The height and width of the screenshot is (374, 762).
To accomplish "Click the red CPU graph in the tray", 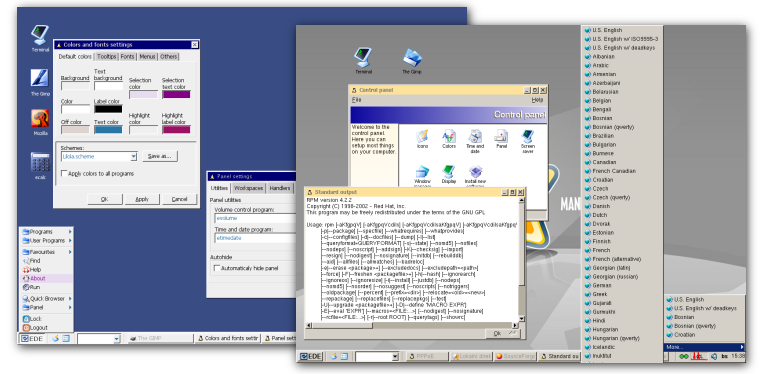I will pyautogui.click(x=698, y=357).
